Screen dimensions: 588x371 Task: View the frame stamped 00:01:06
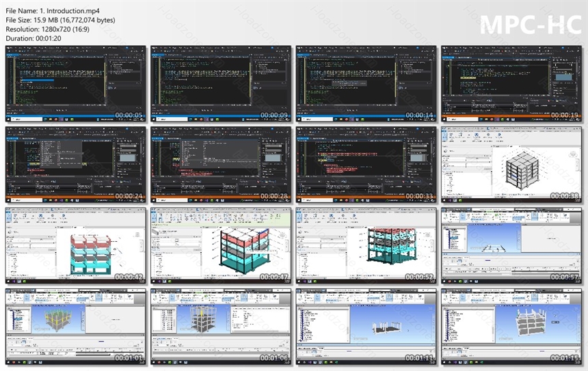coord(221,327)
